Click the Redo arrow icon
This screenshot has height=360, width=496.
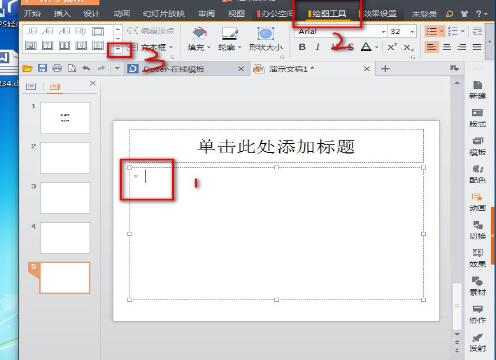tap(101, 68)
